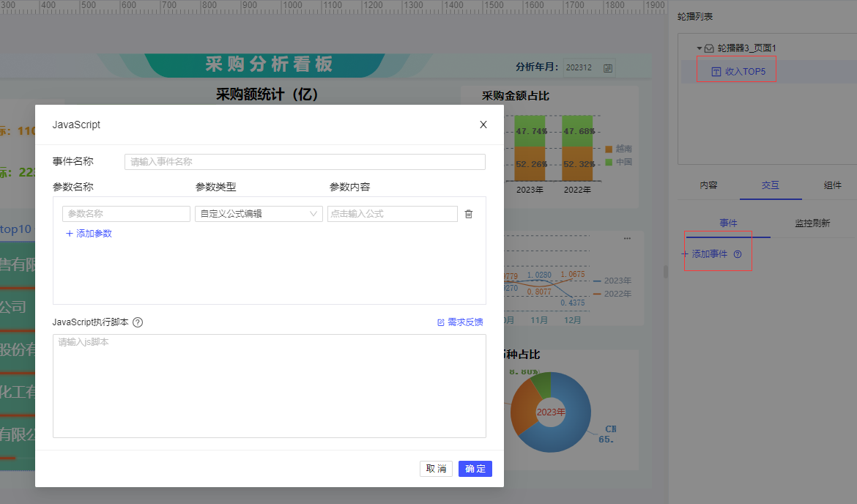857x504 pixels.
Task: Delete the parameter row with trash icon
Action: (x=468, y=214)
